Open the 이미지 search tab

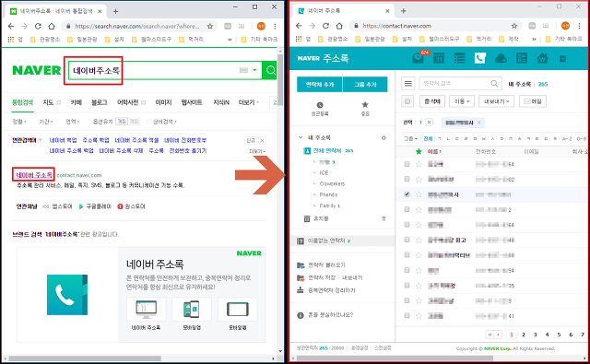164,102
